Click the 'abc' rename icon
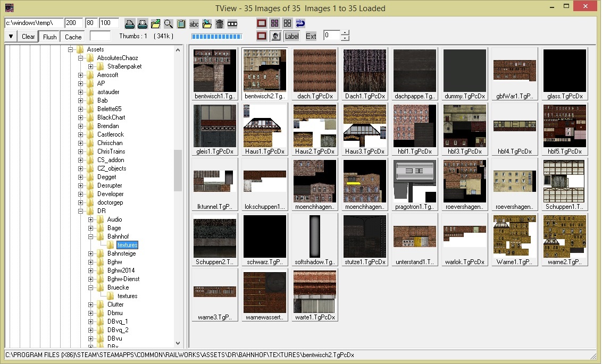602x364 pixels. (194, 23)
